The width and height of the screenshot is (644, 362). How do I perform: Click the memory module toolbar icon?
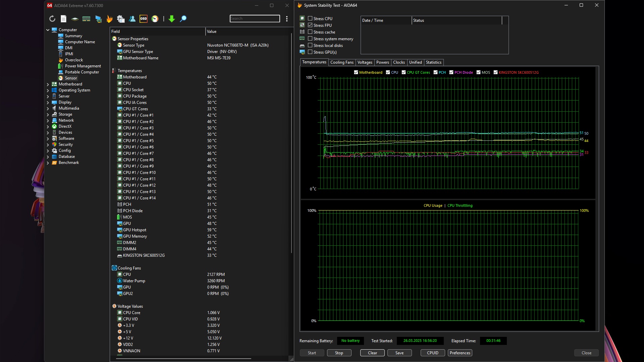tap(86, 19)
